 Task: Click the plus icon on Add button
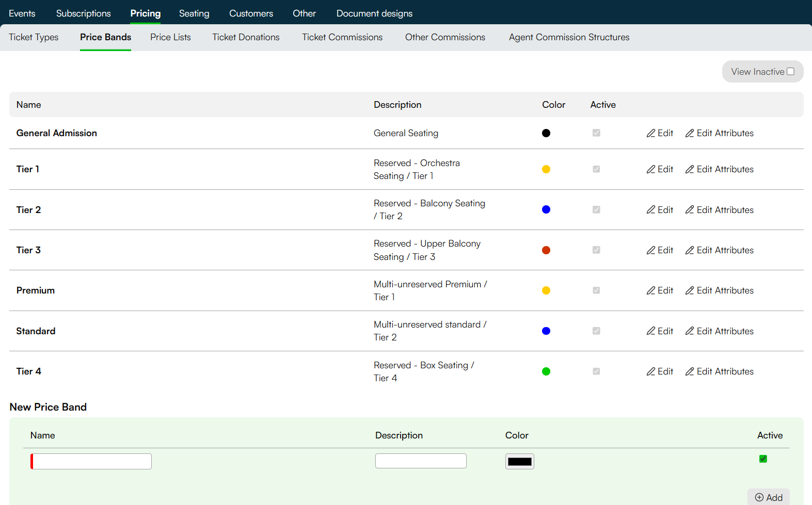pos(759,498)
